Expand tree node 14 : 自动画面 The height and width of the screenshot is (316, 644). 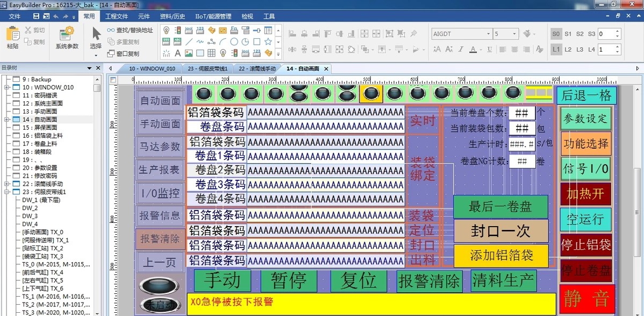[6, 120]
